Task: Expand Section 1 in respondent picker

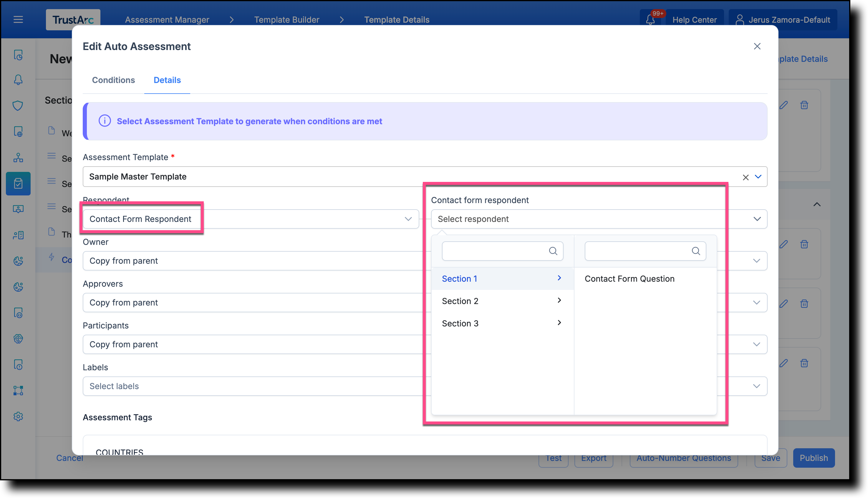Action: 502,278
